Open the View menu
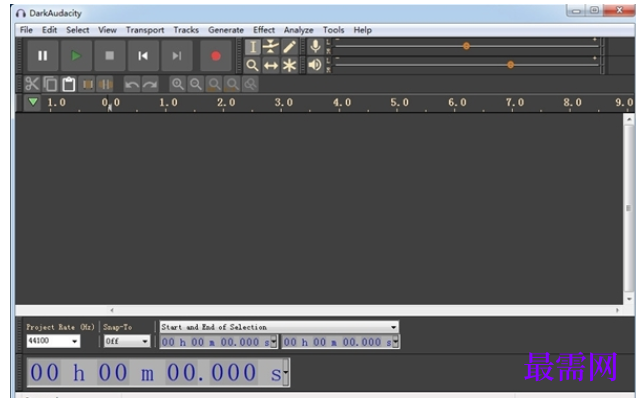 tap(107, 30)
